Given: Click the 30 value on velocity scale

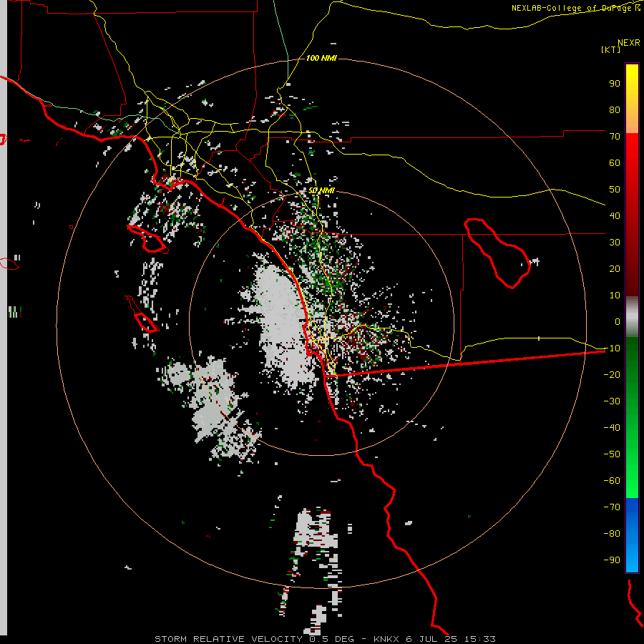Looking at the screenshot, I should [x=615, y=243].
